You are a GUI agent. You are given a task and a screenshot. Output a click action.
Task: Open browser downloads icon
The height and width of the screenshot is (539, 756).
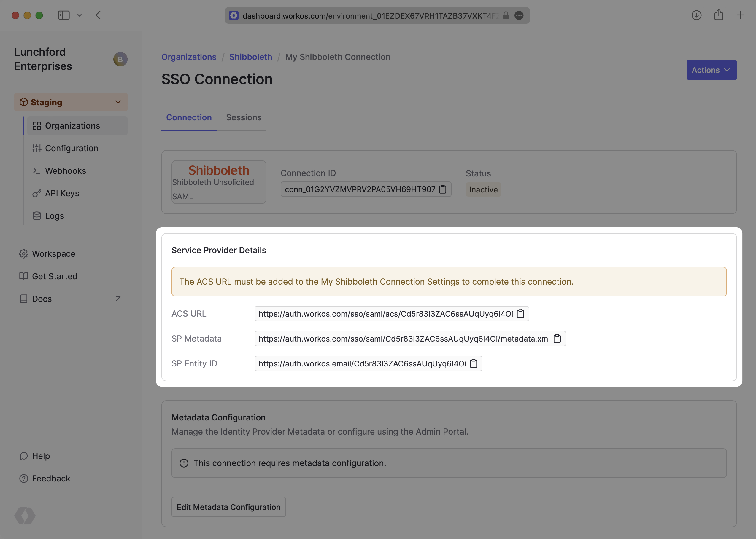tap(696, 15)
